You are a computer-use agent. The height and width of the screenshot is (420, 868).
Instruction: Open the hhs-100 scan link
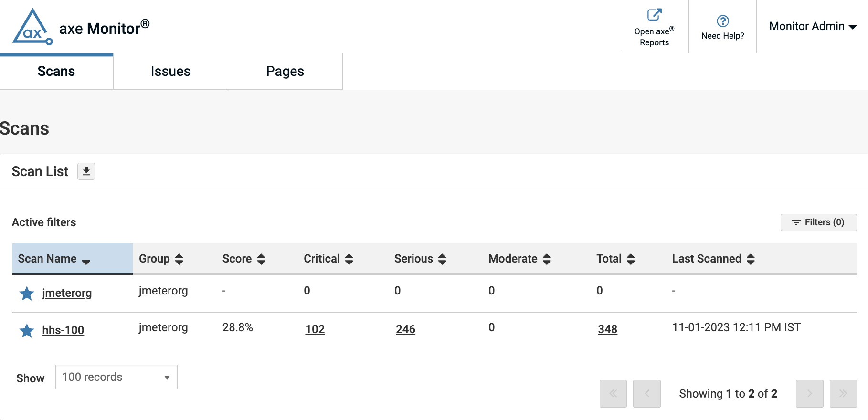(63, 330)
